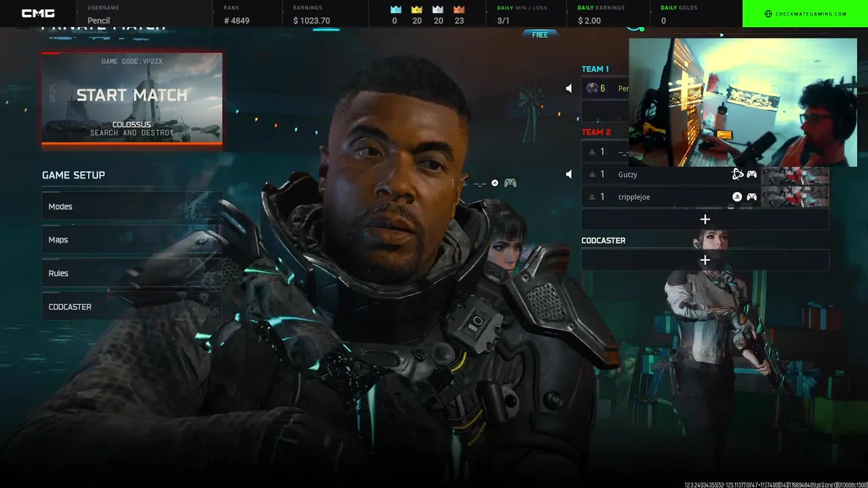This screenshot has width=868, height=488.
Task: Mute Team 1 player via speaker icon
Action: [569, 88]
